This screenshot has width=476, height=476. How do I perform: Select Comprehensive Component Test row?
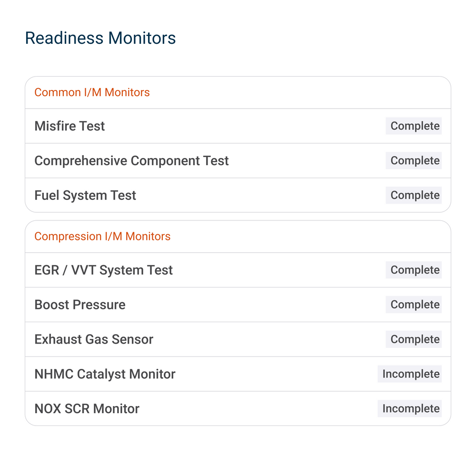(238, 160)
